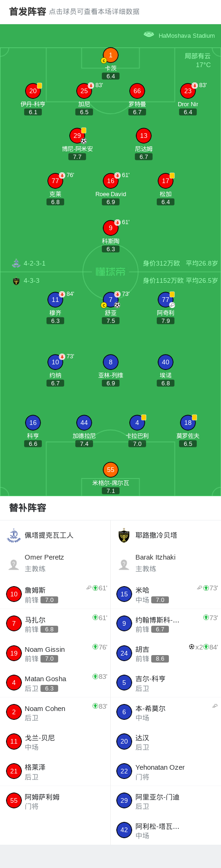Select player 舒亚 number 7 captain icon
Image resolution: width=221 pixels, height=868 pixels.
[x=104, y=305]
